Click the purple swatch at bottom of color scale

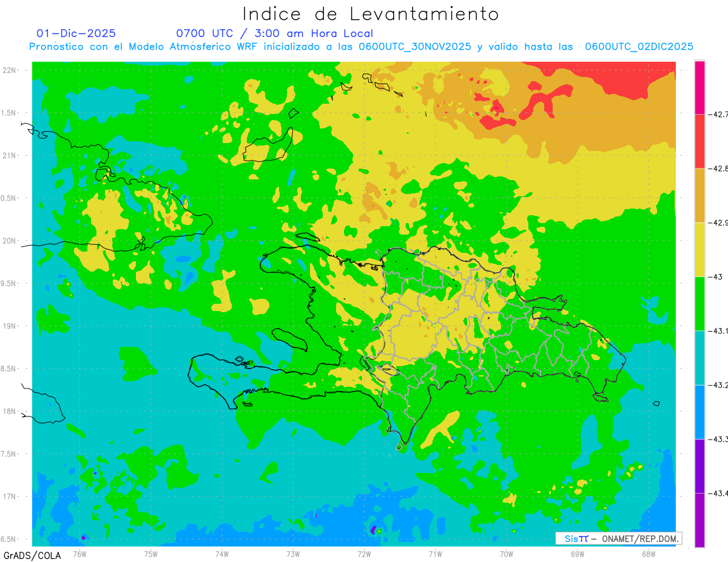[699, 520]
